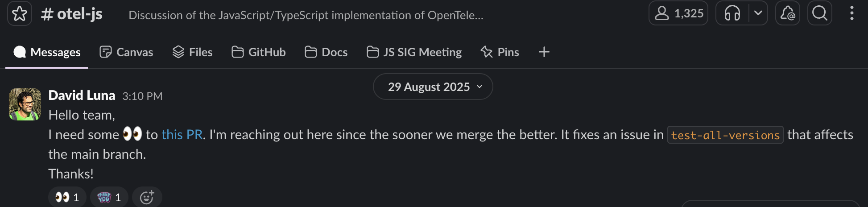This screenshot has height=207, width=868.
Task: View the 1,325 channel members
Action: pos(678,13)
